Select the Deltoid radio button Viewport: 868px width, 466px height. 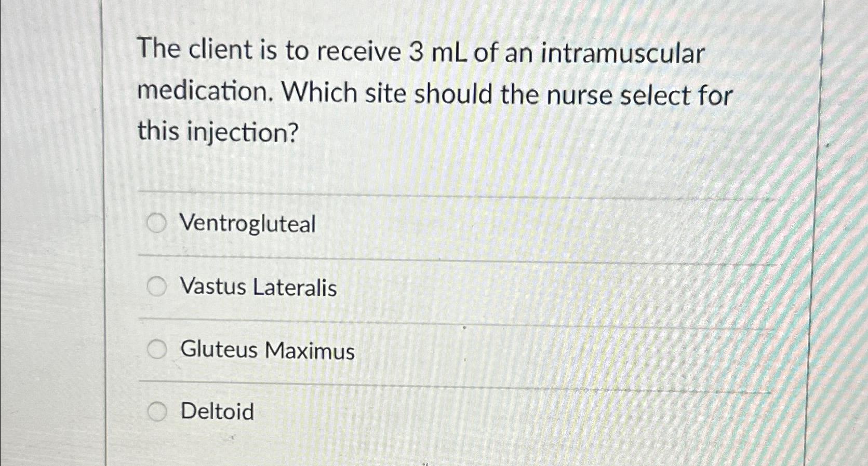click(x=156, y=412)
